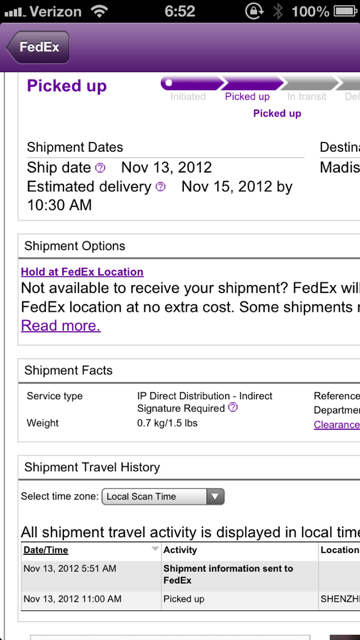Select the Picked up progress step
The width and height of the screenshot is (360, 640).
point(247,97)
